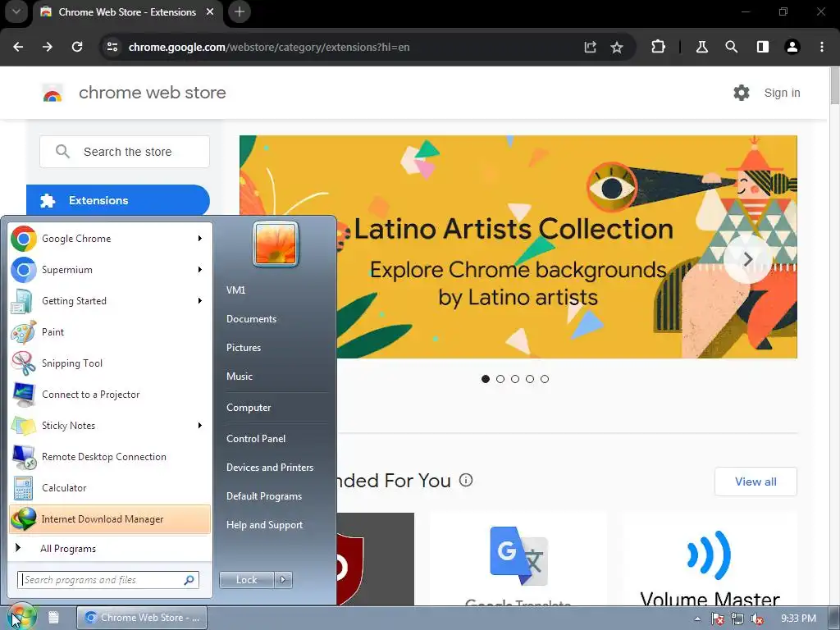Open Default Programs
Screen dimensions: 840x630
click(263, 496)
